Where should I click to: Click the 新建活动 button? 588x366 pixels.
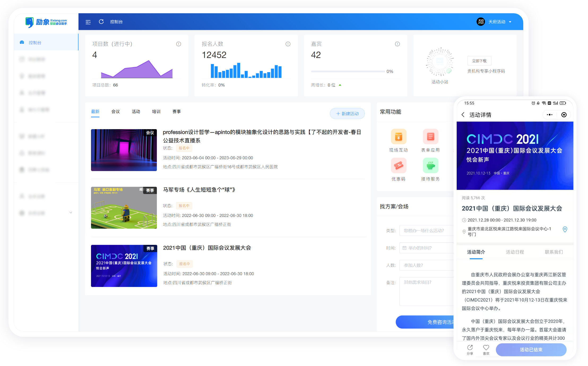[x=347, y=114]
